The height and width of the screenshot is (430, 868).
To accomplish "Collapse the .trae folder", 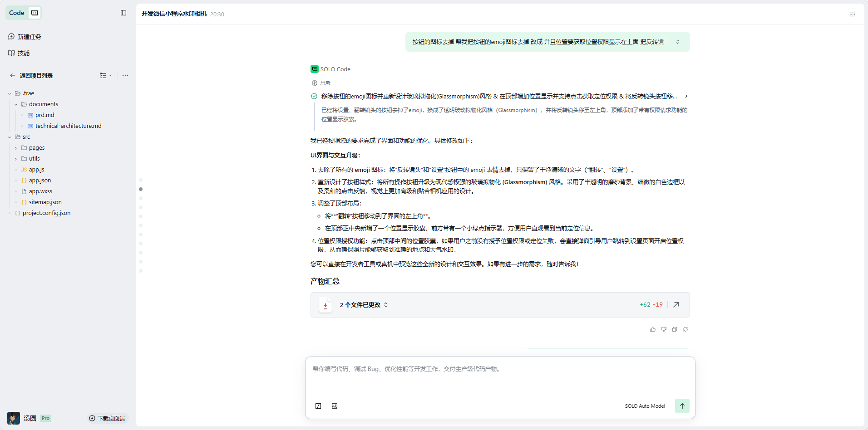I will click(x=10, y=93).
